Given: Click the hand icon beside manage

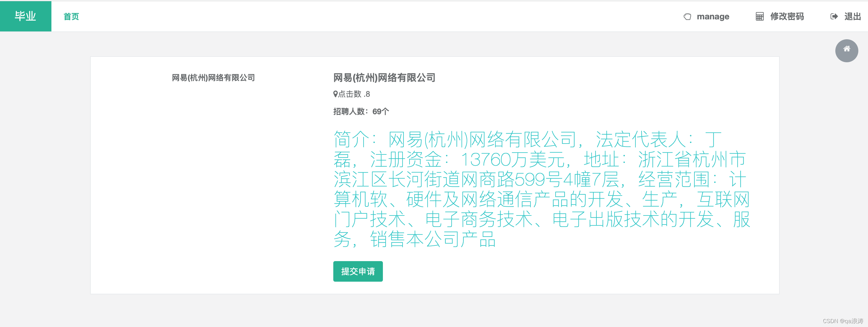Looking at the screenshot, I should [687, 17].
